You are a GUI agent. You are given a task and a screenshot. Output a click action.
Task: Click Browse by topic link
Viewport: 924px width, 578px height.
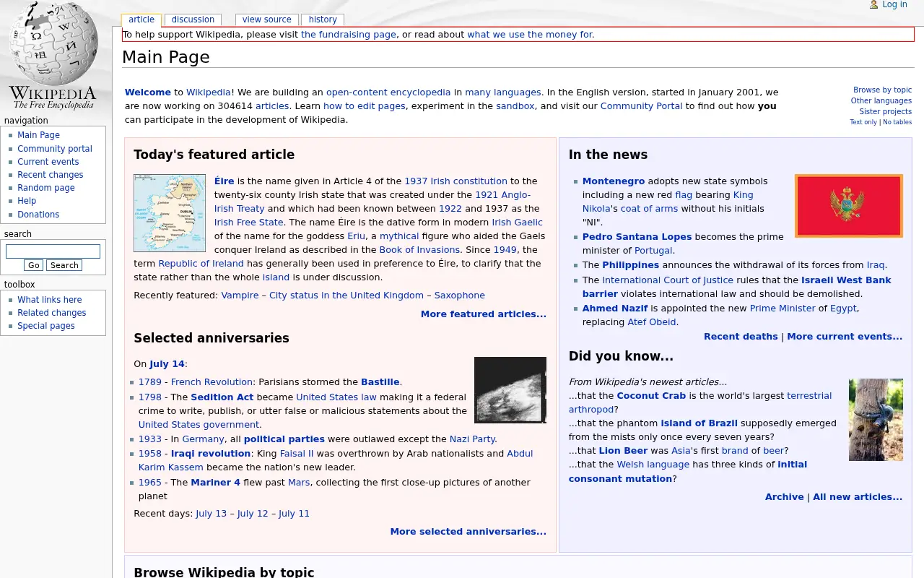(882, 90)
